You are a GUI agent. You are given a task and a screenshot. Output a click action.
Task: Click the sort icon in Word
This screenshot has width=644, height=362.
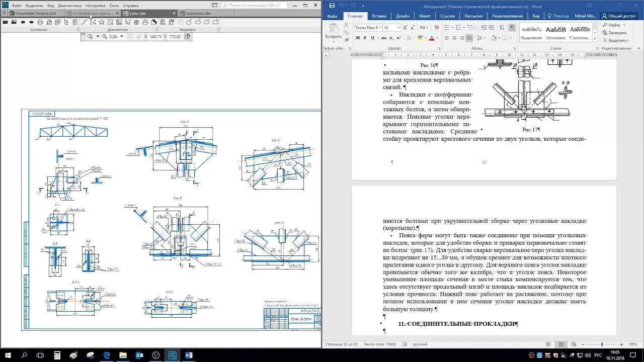(x=502, y=28)
